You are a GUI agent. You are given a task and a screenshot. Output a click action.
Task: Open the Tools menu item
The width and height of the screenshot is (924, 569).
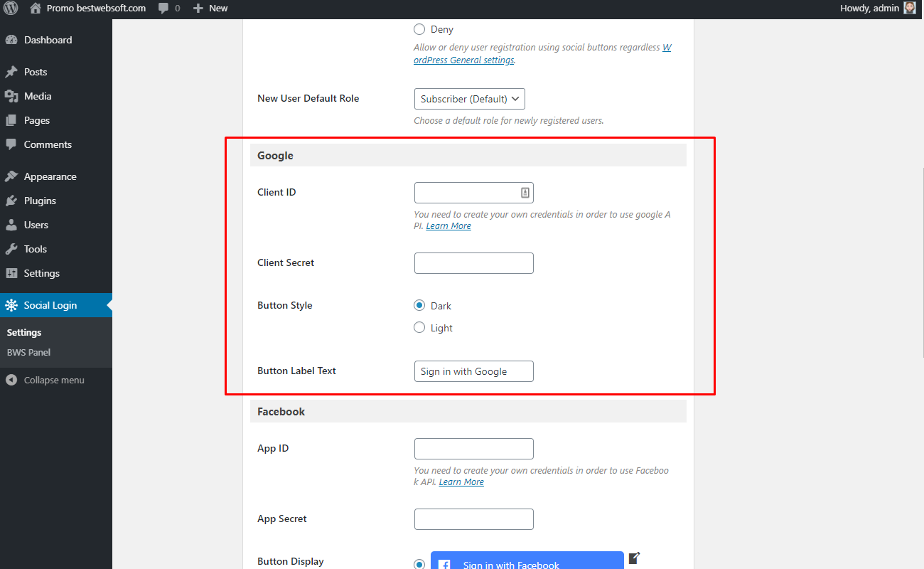coord(56,249)
